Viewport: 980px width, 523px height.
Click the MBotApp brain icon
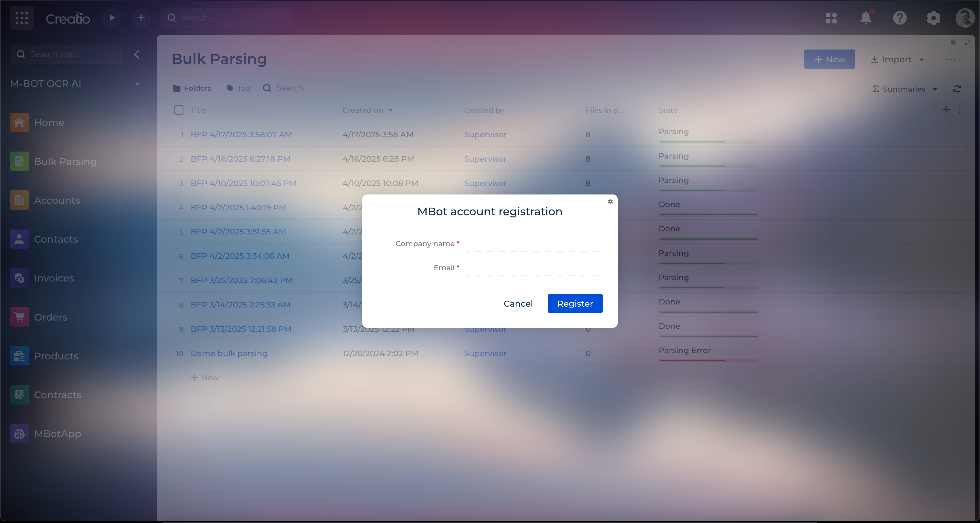click(x=19, y=434)
